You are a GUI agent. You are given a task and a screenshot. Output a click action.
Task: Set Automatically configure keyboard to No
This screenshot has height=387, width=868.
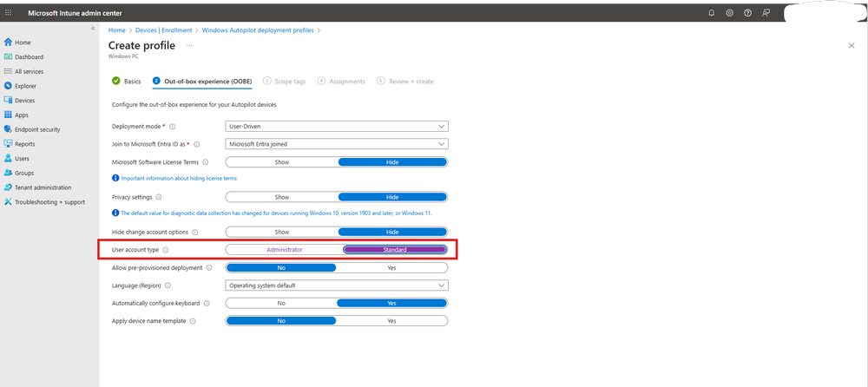[281, 304]
